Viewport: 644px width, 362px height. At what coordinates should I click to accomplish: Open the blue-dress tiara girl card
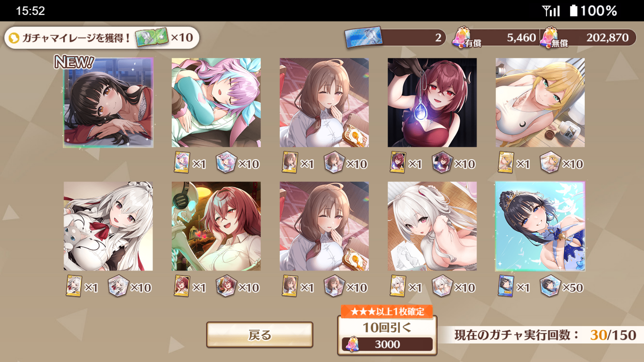pos(540,226)
